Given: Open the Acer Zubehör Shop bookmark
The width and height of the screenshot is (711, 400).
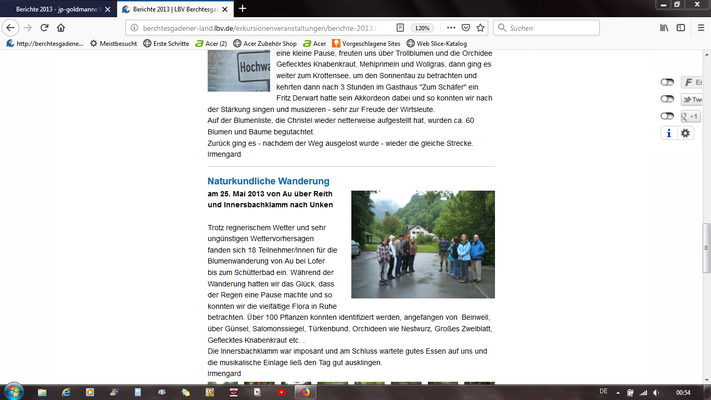Looking at the screenshot, I should (265, 44).
